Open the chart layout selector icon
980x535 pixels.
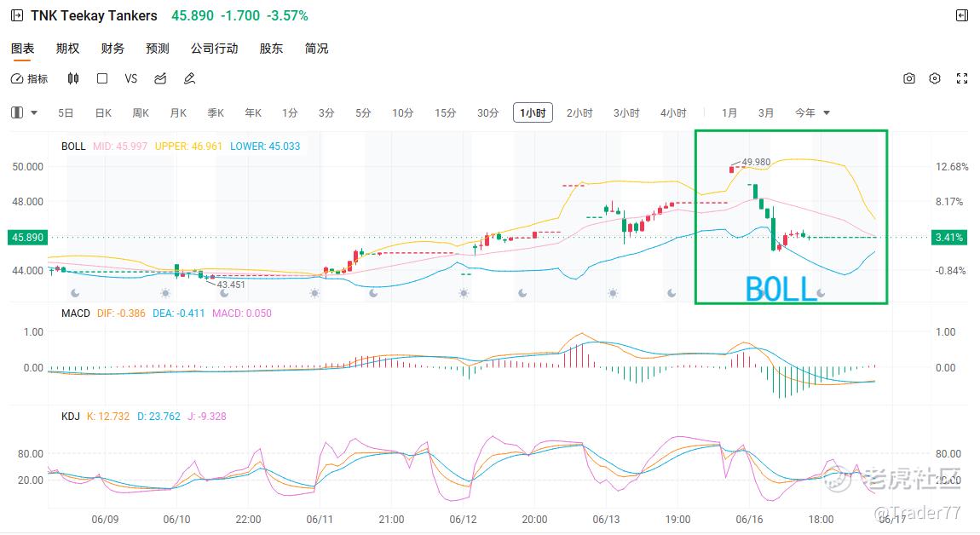pyautogui.click(x=18, y=112)
